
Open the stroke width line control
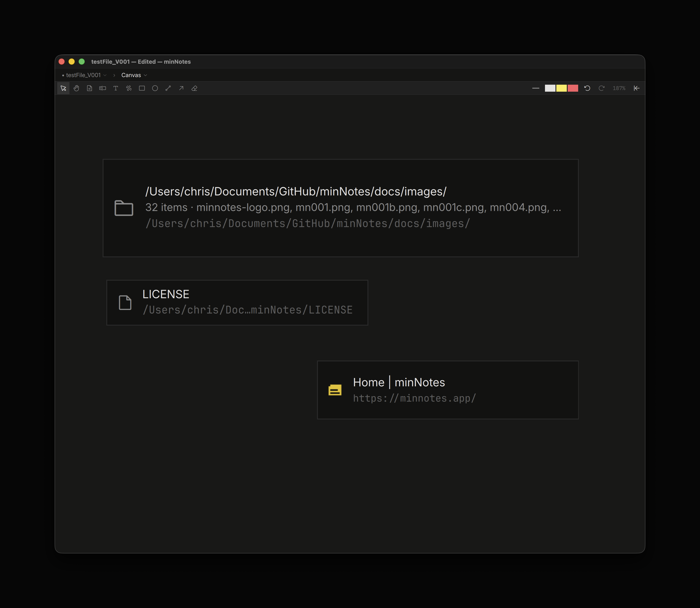[x=536, y=88]
